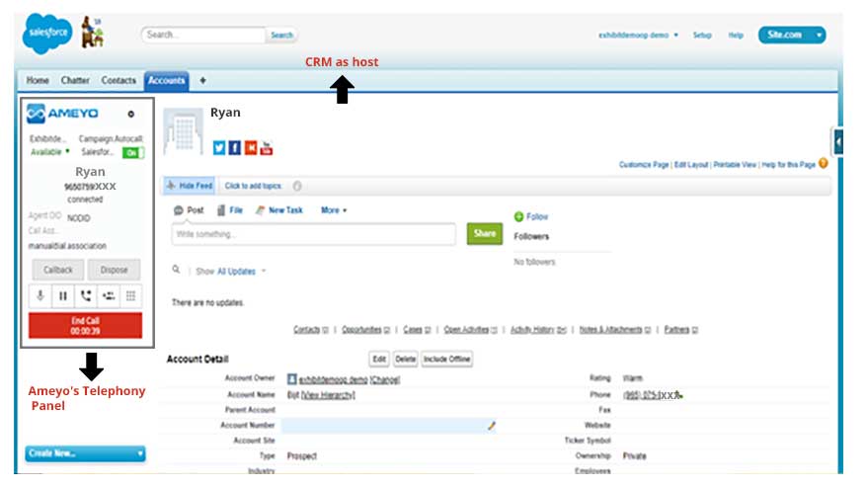This screenshot has width=868, height=487.
Task: Click the Dispose button
Action: [x=115, y=269]
